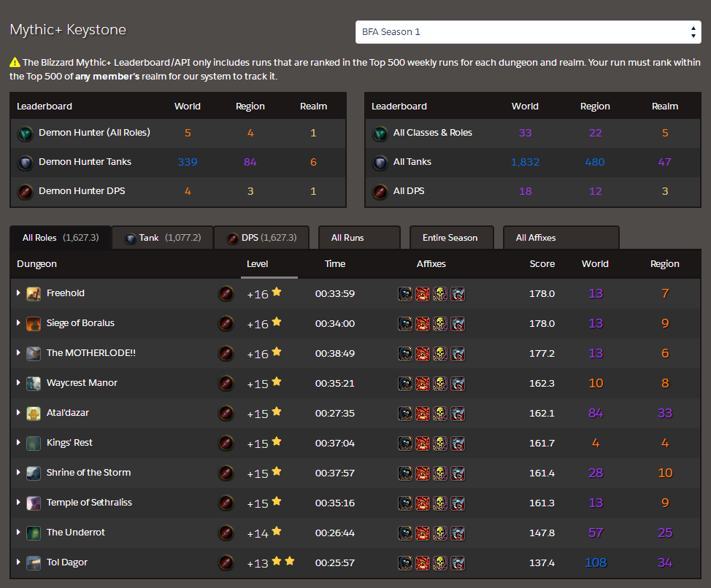Image resolution: width=711 pixels, height=588 pixels.
Task: Expand the Temple of Sethraliss row
Action: (x=18, y=503)
